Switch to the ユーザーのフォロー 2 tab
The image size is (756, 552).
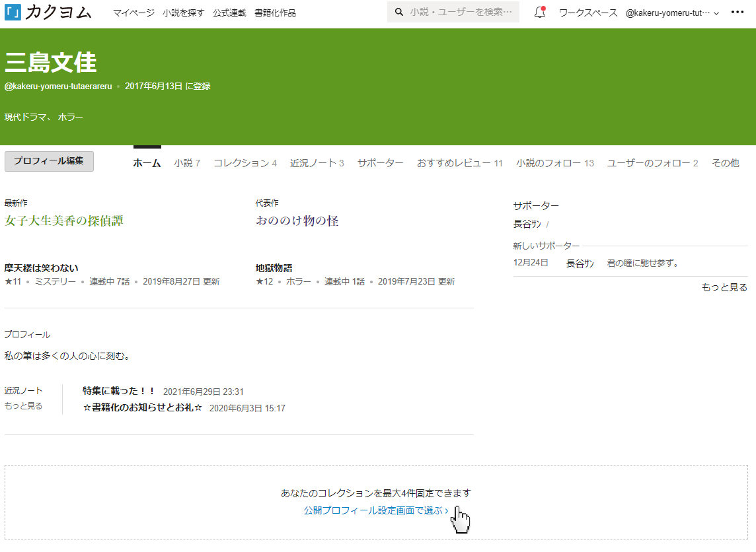[652, 163]
